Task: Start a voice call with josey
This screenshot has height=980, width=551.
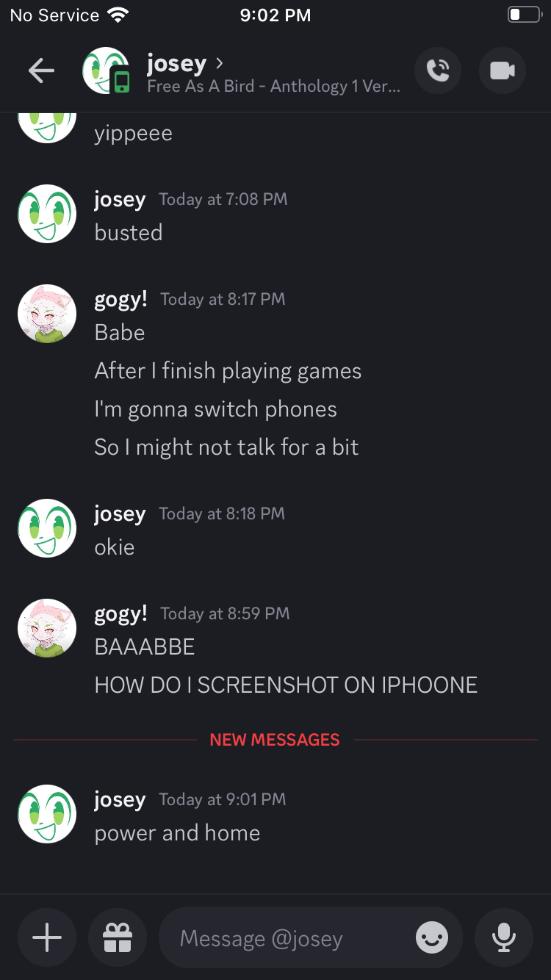Action: [x=438, y=71]
